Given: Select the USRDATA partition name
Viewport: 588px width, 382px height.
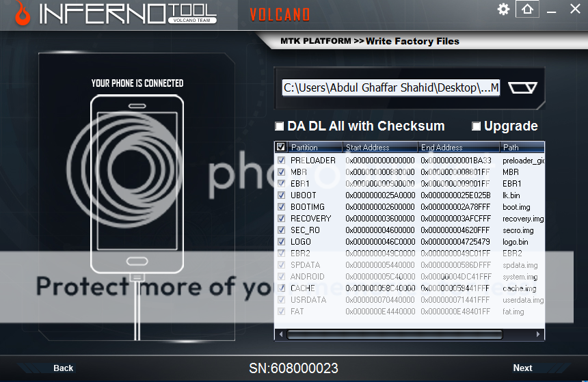Looking at the screenshot, I should click(x=308, y=300).
